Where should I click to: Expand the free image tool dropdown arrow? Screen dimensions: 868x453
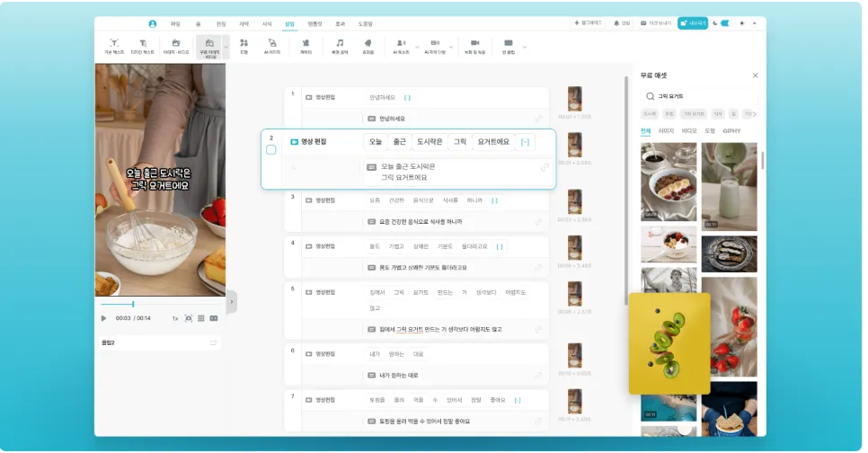tap(226, 47)
